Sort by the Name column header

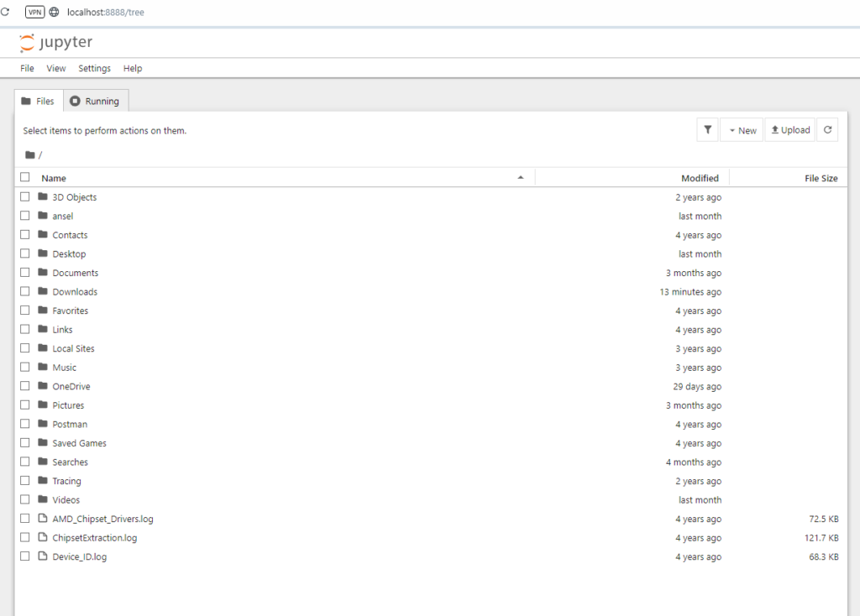point(54,178)
